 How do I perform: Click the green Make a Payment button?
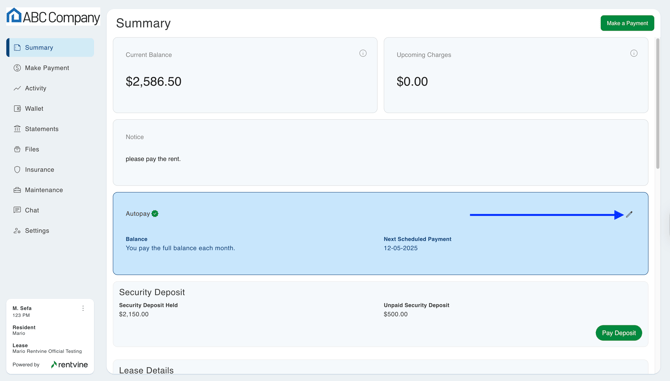point(627,23)
